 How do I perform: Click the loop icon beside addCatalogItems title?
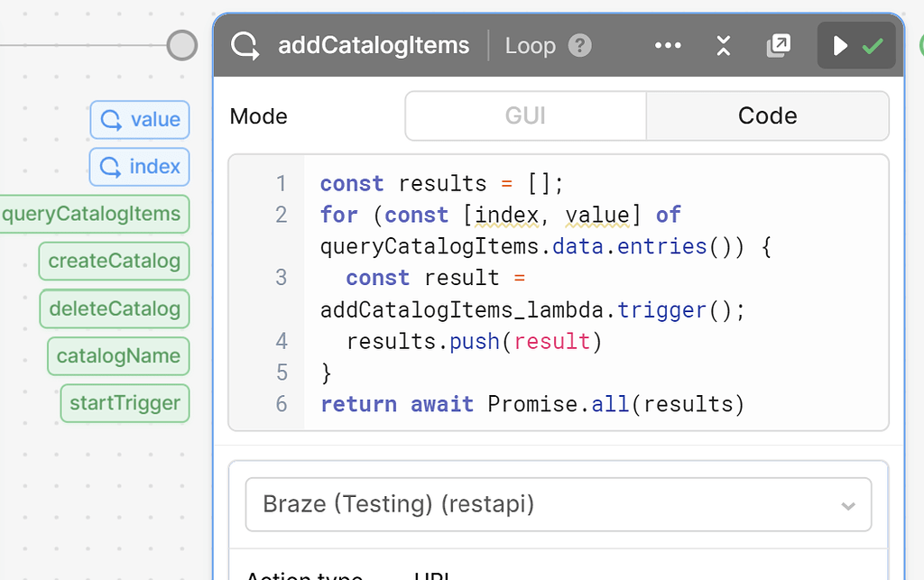244,45
